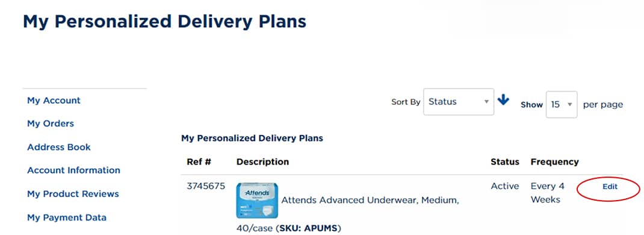This screenshot has width=644, height=235.
Task: Go to My Payment Data
Action: (67, 218)
